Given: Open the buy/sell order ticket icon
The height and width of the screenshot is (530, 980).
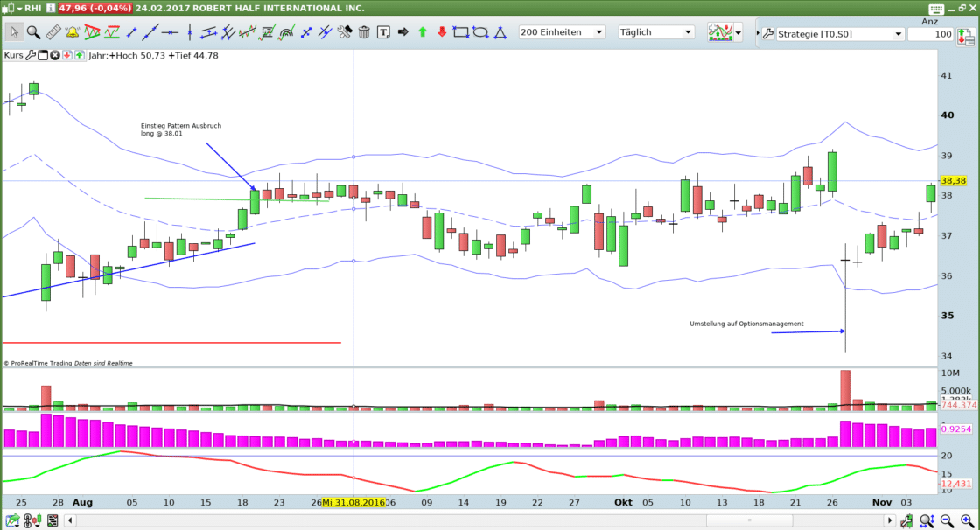Looking at the screenshot, I should (966, 38).
